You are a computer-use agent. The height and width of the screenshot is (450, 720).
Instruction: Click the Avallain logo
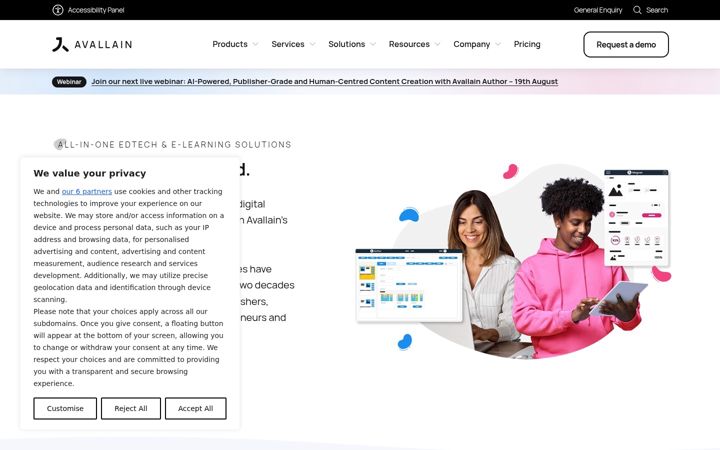[x=92, y=45]
